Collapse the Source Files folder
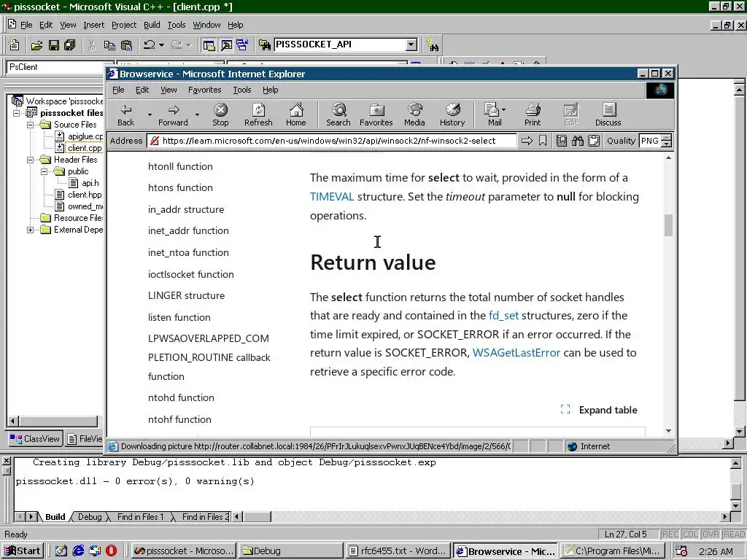 (x=30, y=125)
